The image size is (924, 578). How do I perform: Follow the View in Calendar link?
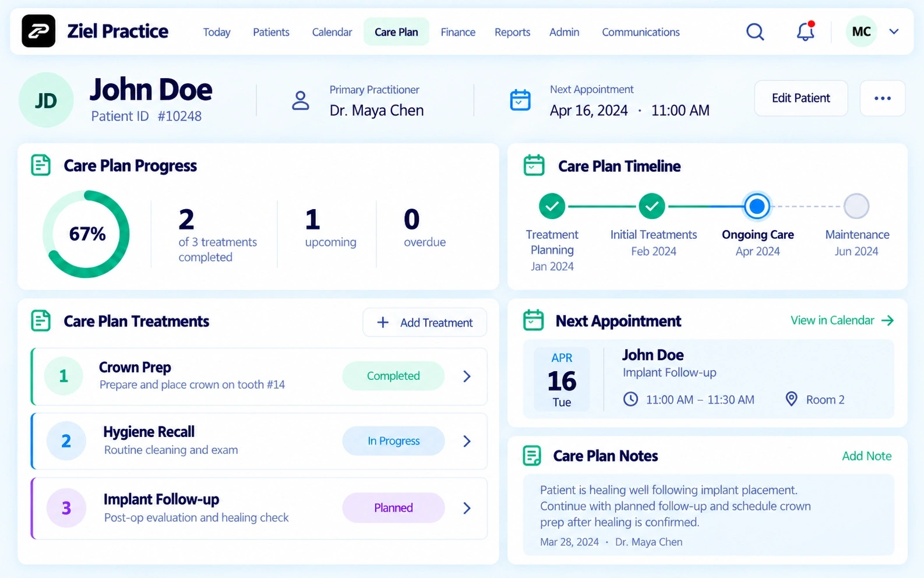coord(842,320)
